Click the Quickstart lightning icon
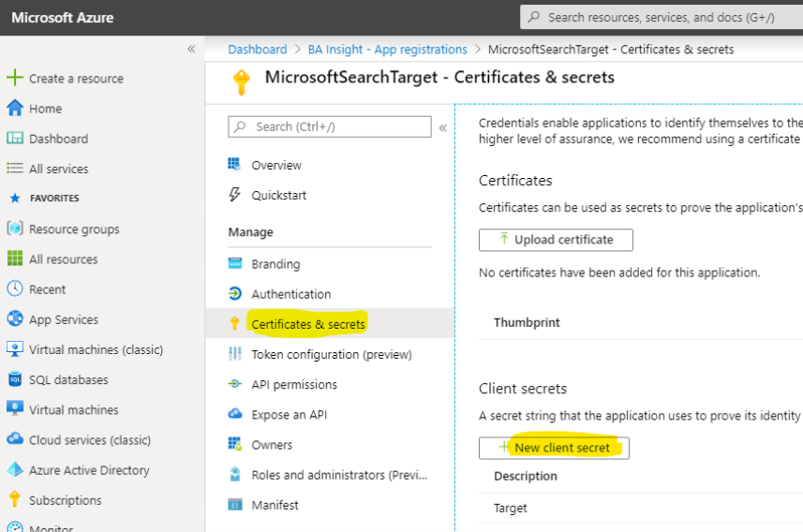This screenshot has width=803, height=532. (x=234, y=195)
